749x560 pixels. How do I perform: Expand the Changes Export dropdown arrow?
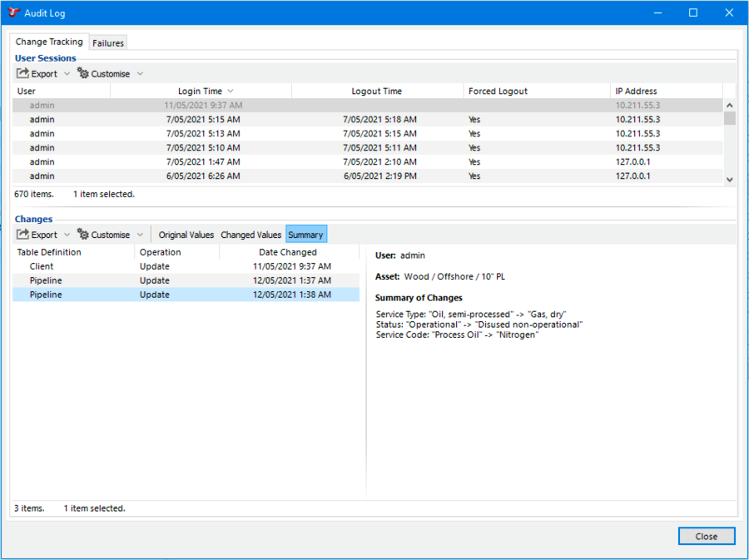[67, 235]
